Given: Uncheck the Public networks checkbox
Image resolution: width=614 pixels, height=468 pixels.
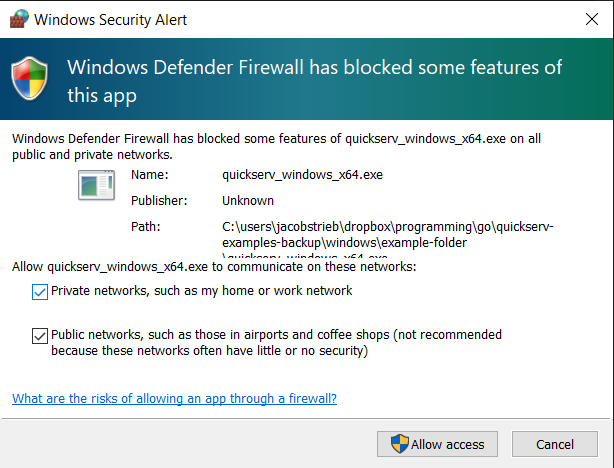Looking at the screenshot, I should point(40,335).
